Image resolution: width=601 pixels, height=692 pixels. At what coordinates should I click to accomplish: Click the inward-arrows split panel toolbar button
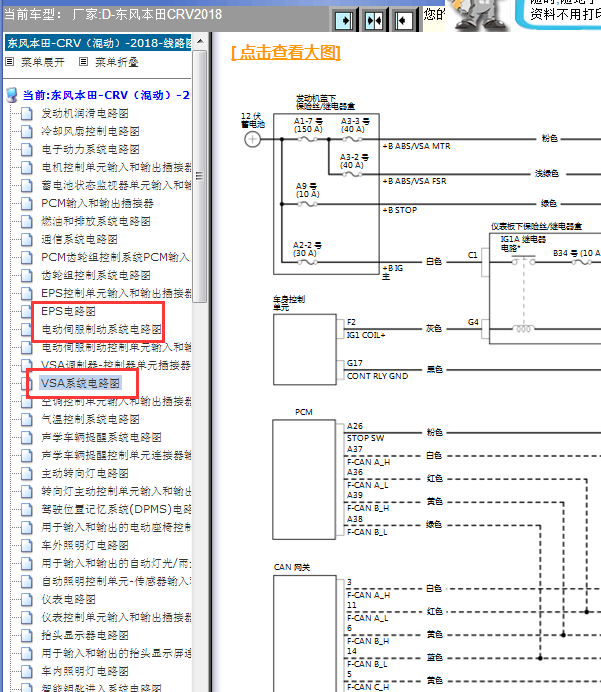(x=374, y=20)
